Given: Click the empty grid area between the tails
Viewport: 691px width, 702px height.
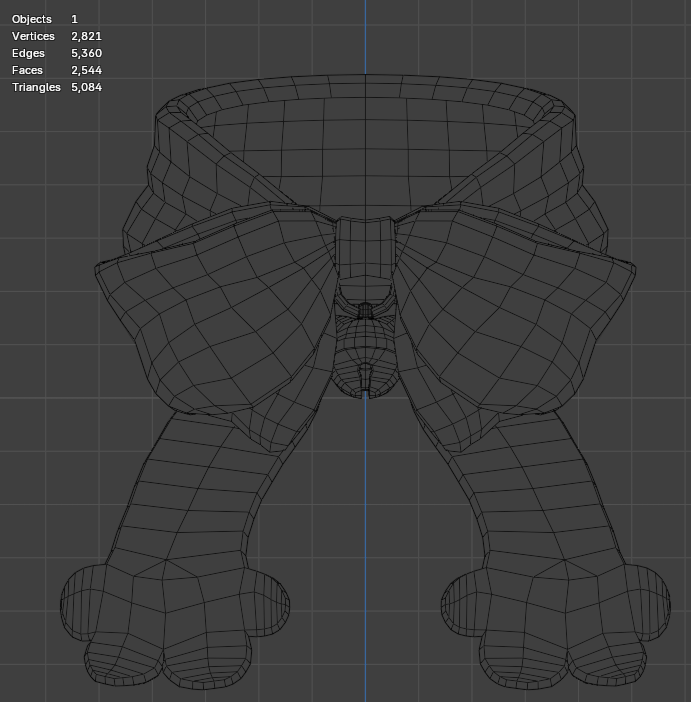Looking at the screenshot, I should pyautogui.click(x=365, y=560).
